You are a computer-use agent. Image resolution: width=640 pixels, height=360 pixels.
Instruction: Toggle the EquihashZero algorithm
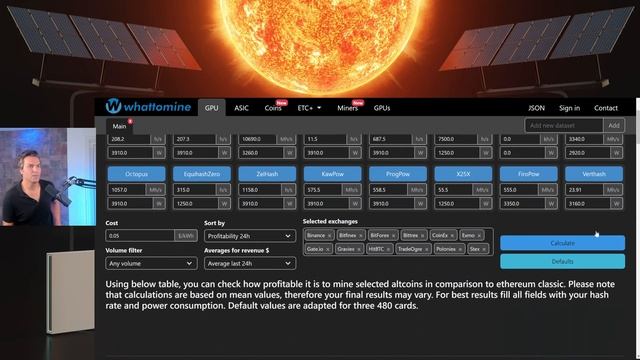pos(202,174)
